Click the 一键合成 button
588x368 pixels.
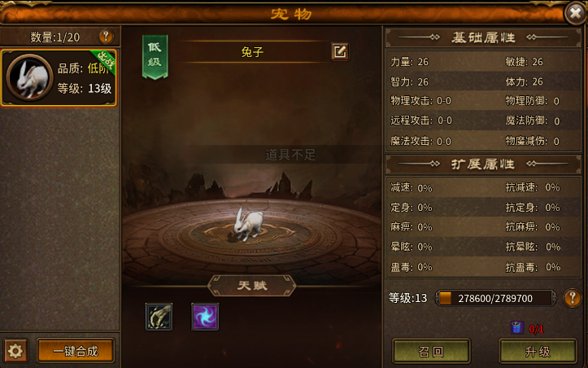pos(76,351)
